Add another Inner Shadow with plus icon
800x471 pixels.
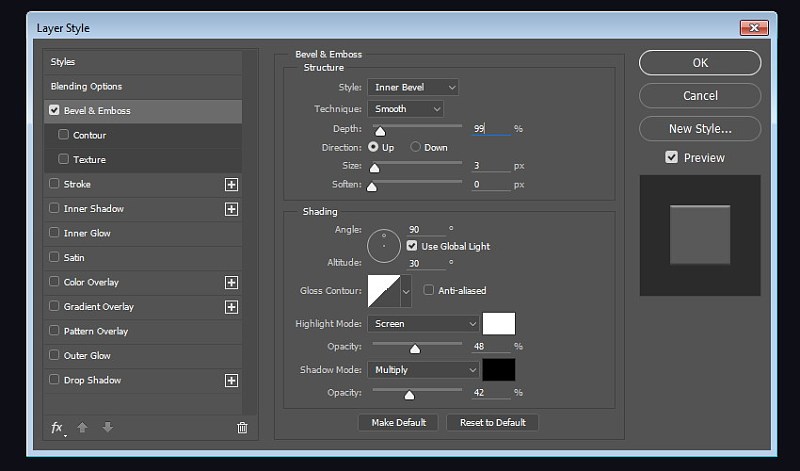[x=231, y=209]
